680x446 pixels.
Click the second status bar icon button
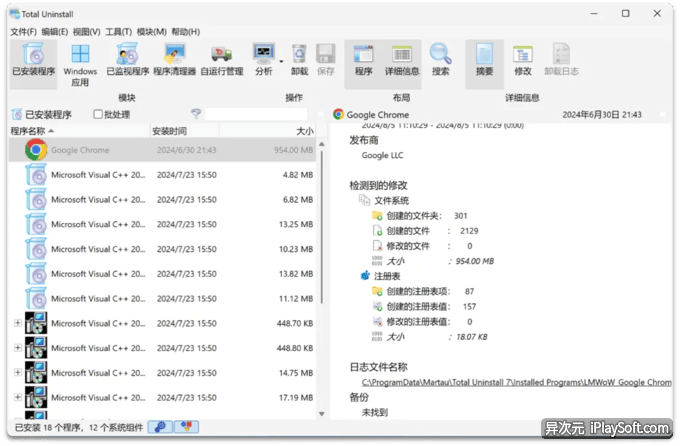coord(186,427)
